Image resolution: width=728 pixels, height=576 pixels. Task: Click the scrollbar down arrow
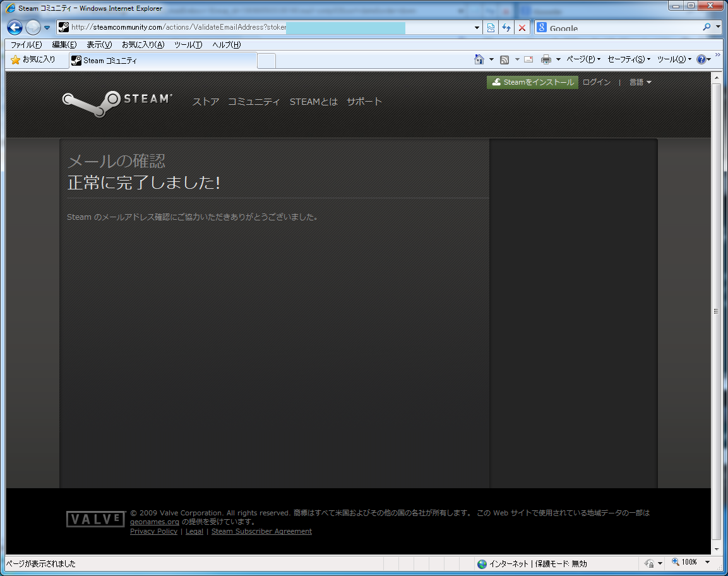point(717,549)
